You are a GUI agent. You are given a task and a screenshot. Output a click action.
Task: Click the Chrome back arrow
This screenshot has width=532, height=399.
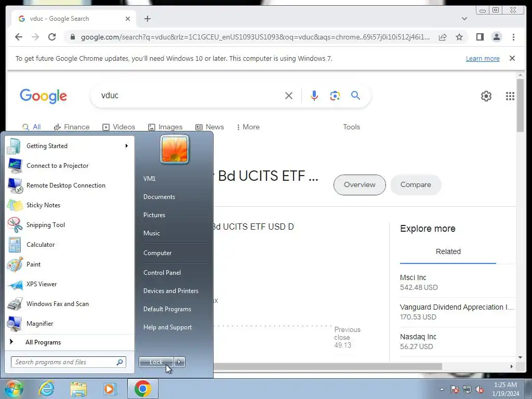tap(19, 37)
